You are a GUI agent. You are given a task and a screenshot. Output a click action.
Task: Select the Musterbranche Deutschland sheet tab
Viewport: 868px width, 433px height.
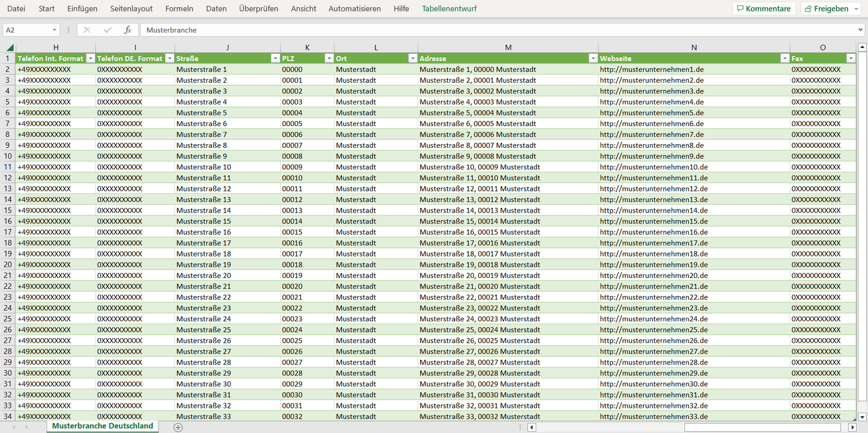tap(102, 426)
